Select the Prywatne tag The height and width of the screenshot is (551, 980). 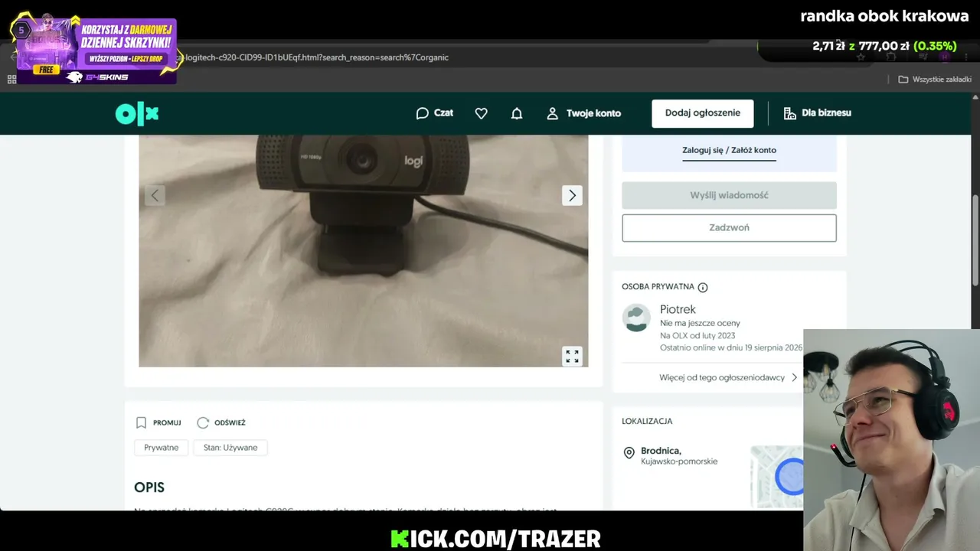coord(162,448)
